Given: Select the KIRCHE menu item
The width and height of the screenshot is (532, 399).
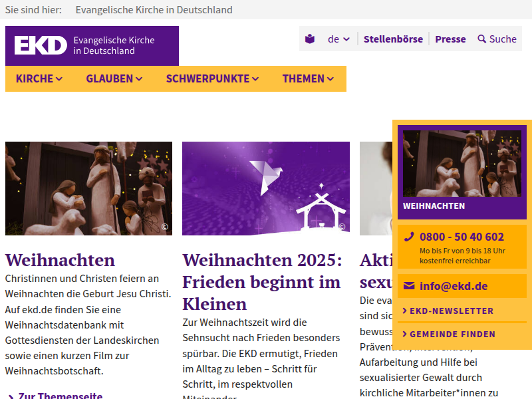Looking at the screenshot, I should 37,78.
